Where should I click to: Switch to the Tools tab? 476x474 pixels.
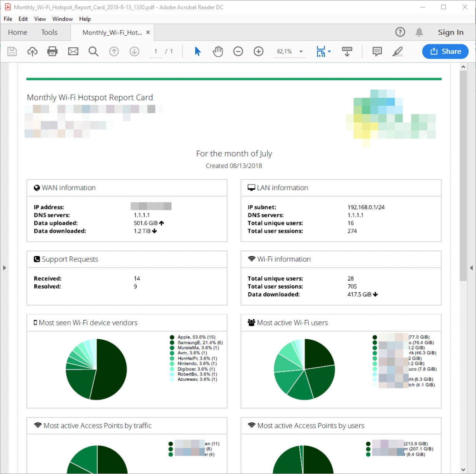tap(49, 32)
